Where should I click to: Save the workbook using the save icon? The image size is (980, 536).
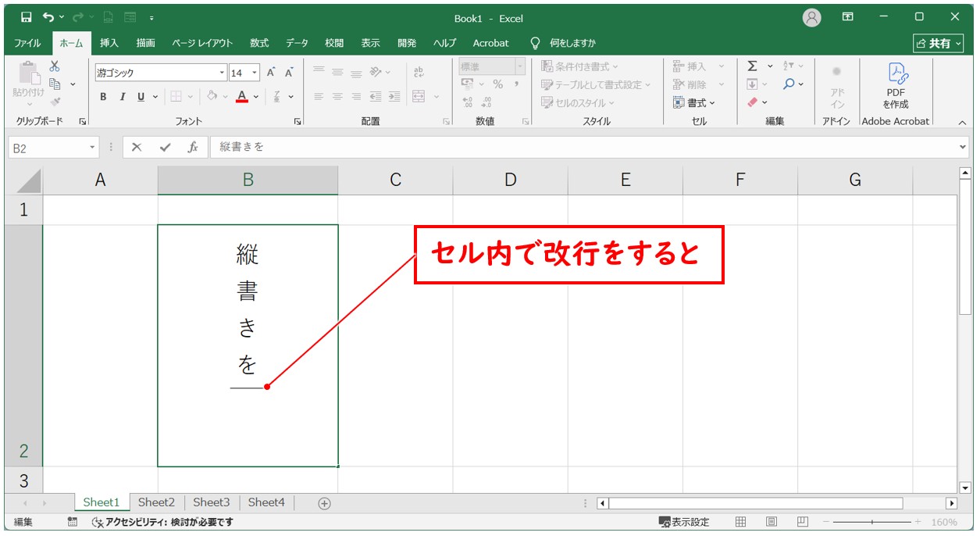click(x=26, y=17)
